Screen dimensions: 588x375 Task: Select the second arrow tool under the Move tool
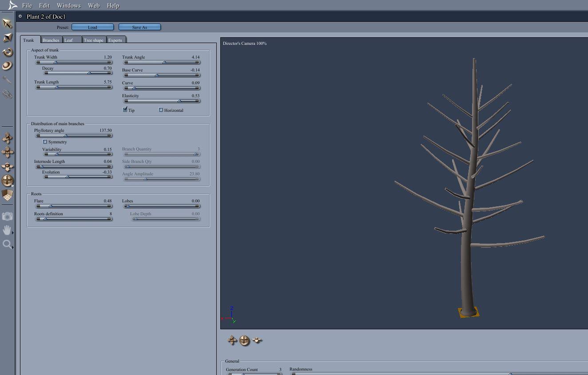[x=7, y=38]
